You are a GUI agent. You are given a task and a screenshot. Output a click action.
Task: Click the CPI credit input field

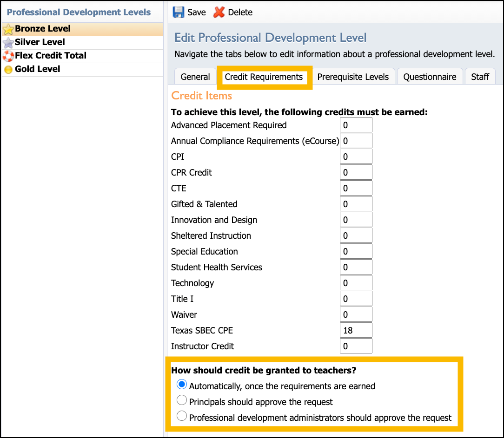point(356,157)
